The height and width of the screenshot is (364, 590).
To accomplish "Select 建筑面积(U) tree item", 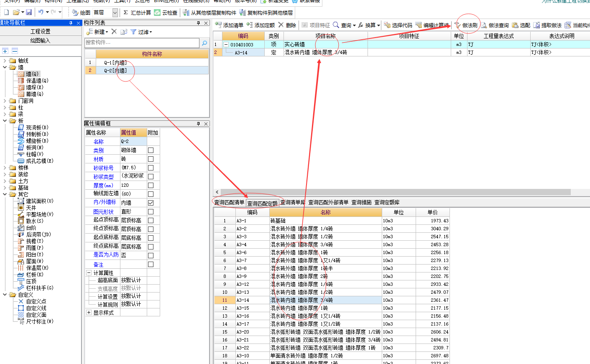I will click(39, 201).
